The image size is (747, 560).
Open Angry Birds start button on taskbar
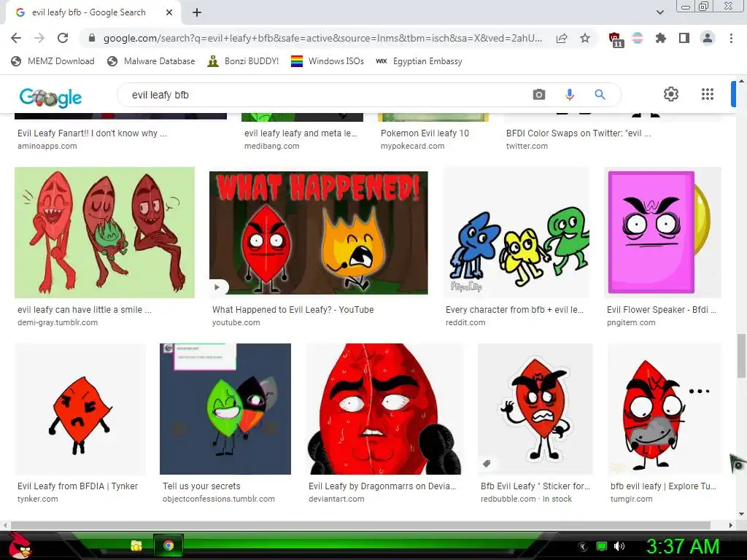pos(20,545)
